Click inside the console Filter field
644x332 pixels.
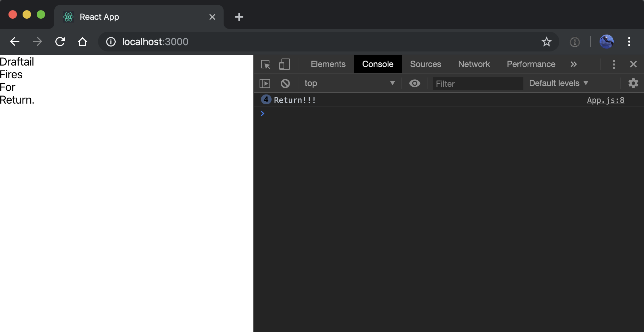tap(478, 84)
